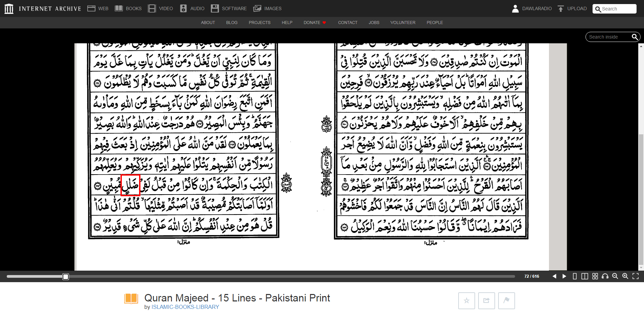Open the Video section icon
The height and width of the screenshot is (317, 644).
pyautogui.click(x=152, y=8)
